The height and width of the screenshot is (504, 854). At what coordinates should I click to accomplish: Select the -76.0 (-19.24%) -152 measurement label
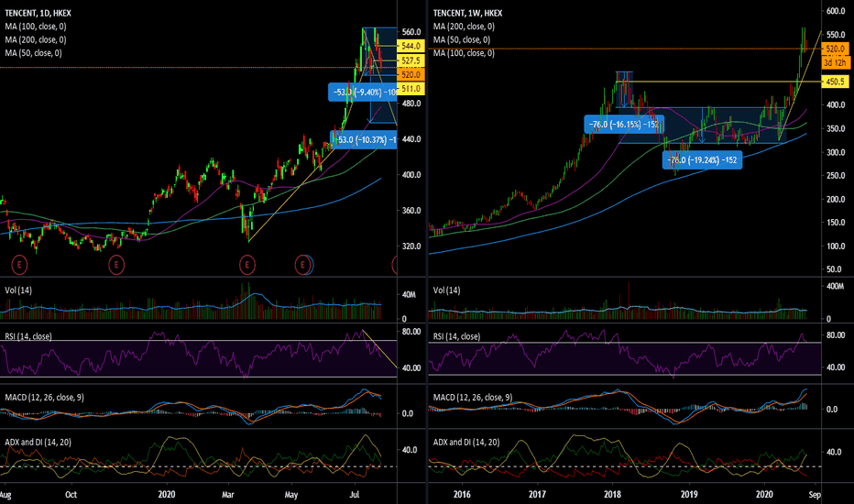(x=702, y=160)
